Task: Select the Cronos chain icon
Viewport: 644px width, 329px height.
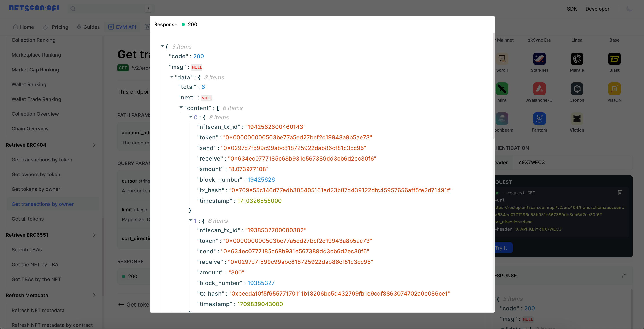Action: coord(577,89)
